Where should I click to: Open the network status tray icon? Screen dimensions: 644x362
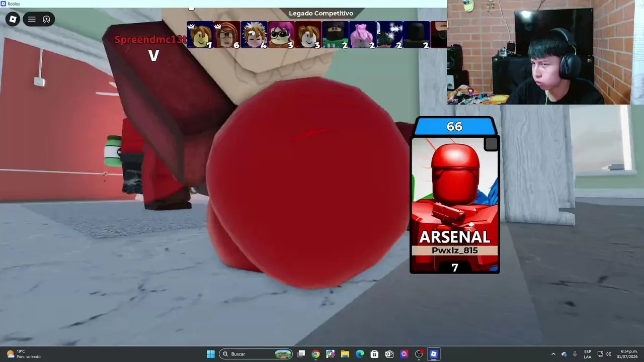(x=600, y=354)
